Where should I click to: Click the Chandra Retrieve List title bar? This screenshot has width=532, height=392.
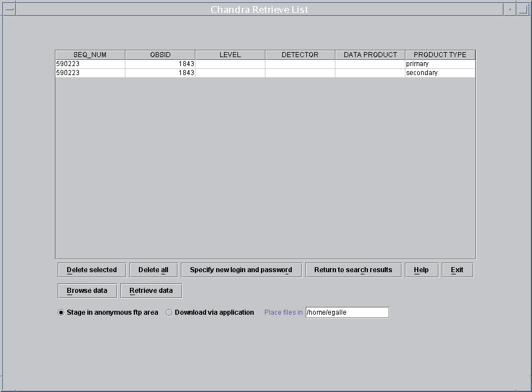click(259, 9)
